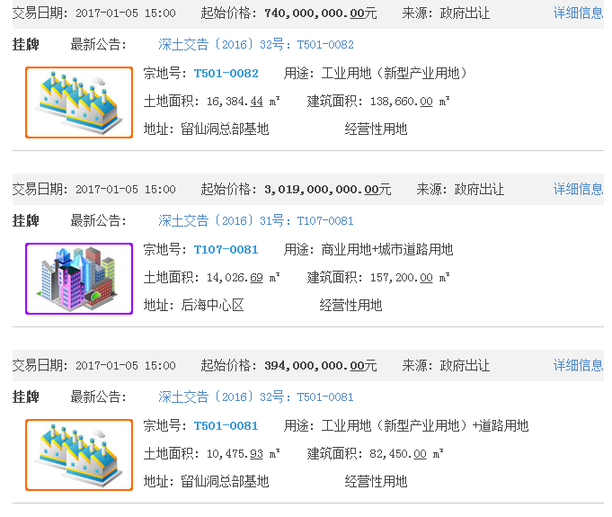612x517 pixels.
Task: Open announcement 深土交告〔2016〕32号: T501-0082
Action: coord(256,45)
